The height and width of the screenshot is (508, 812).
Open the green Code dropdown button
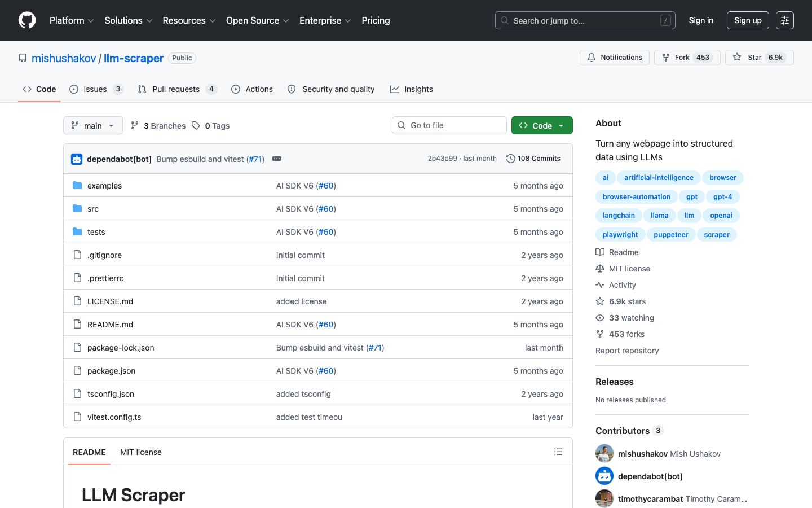[542, 125]
